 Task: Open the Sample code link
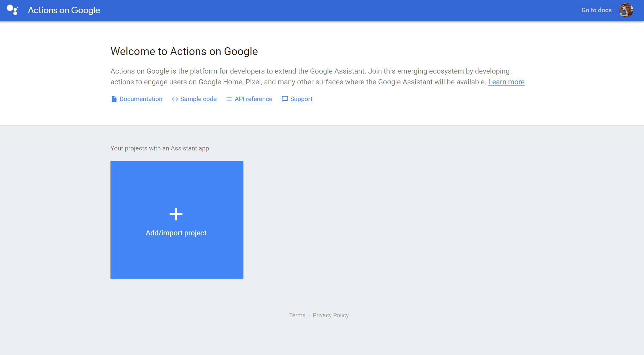[x=198, y=99]
